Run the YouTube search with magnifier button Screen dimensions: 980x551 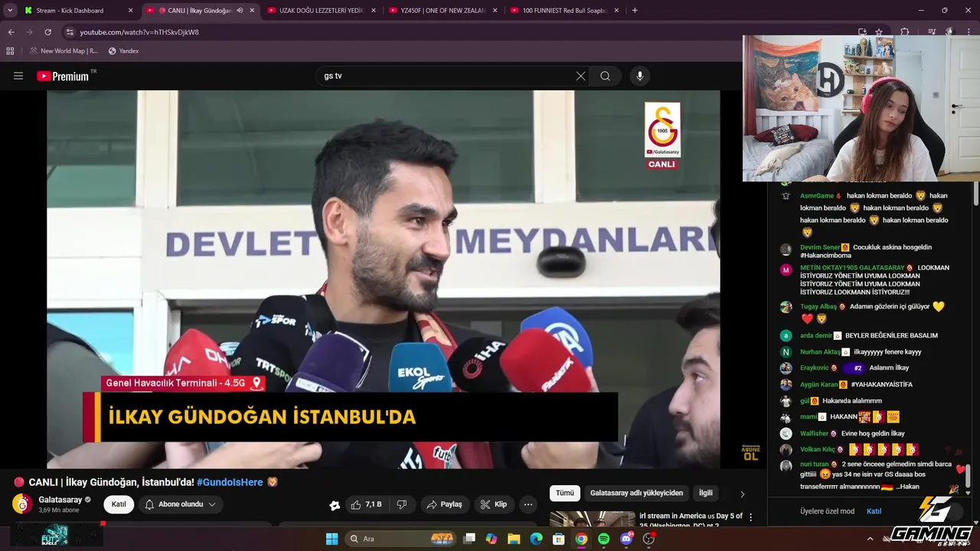click(x=605, y=76)
